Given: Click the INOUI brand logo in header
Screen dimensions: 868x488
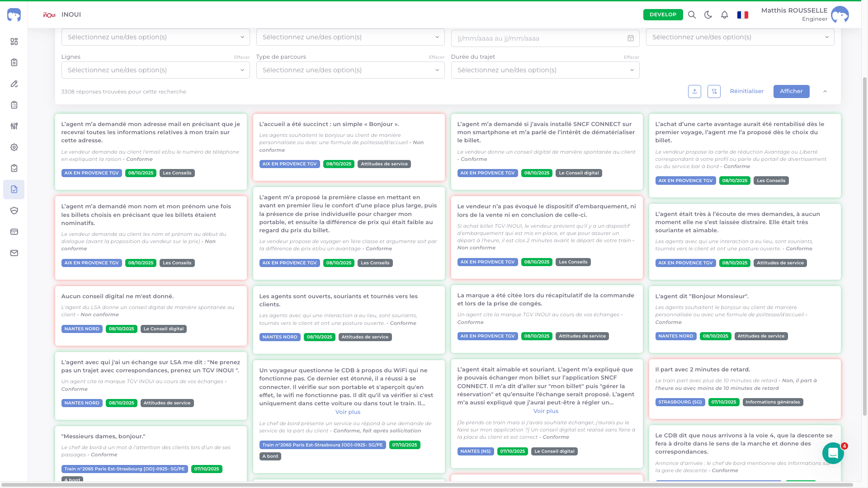Looking at the screenshot, I should click(49, 14).
